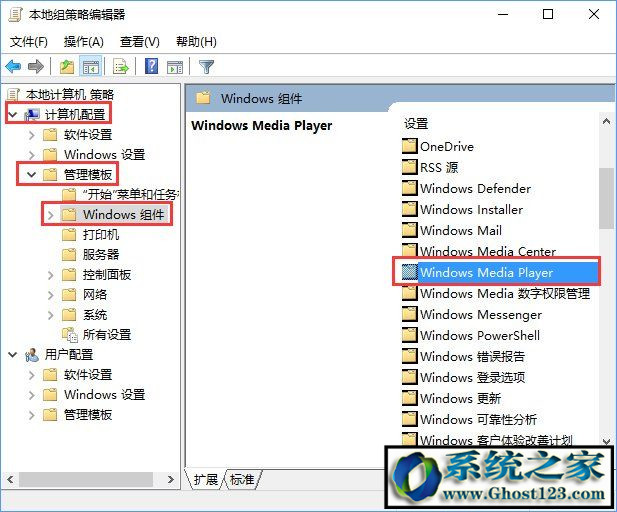This screenshot has width=617, height=512.
Task: Select Windows 登录选项 entry
Action: point(472,377)
